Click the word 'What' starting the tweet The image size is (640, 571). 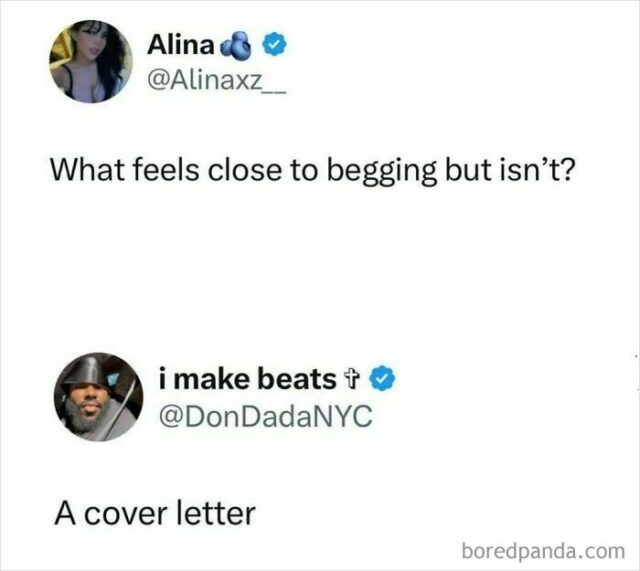tap(86, 169)
